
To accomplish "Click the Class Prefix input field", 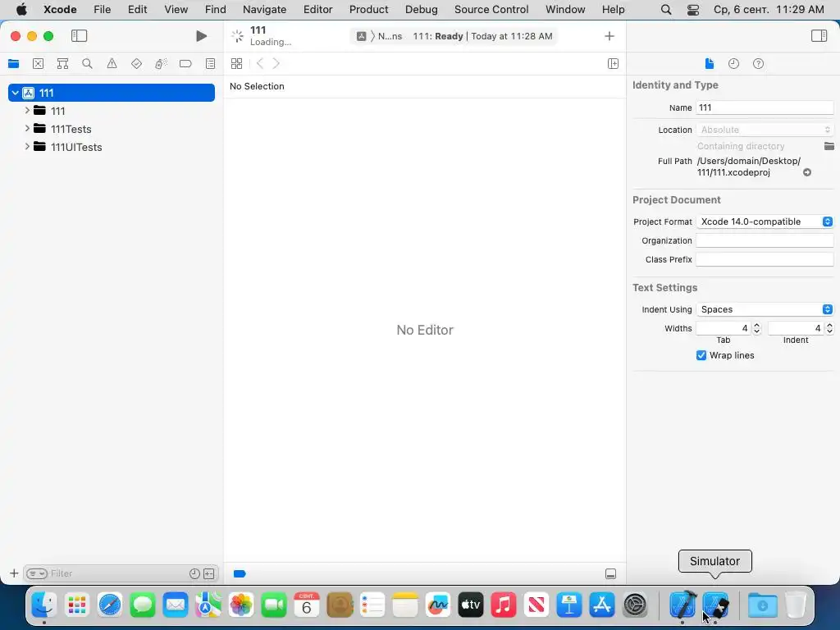I will pyautogui.click(x=765, y=259).
